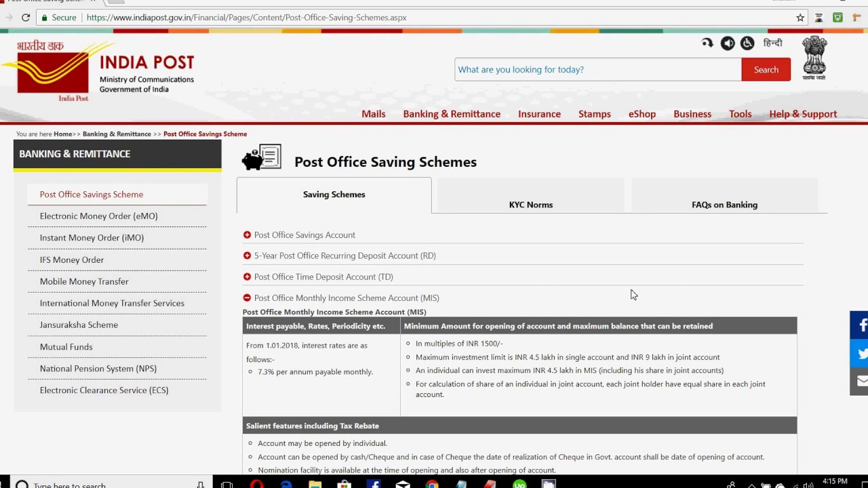Switch to the FAQs on Banking tab

[x=724, y=196]
